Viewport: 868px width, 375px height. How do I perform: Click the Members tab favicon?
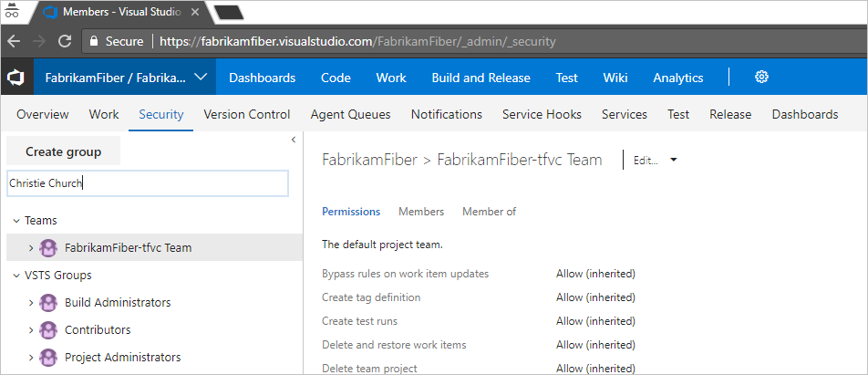50,11
